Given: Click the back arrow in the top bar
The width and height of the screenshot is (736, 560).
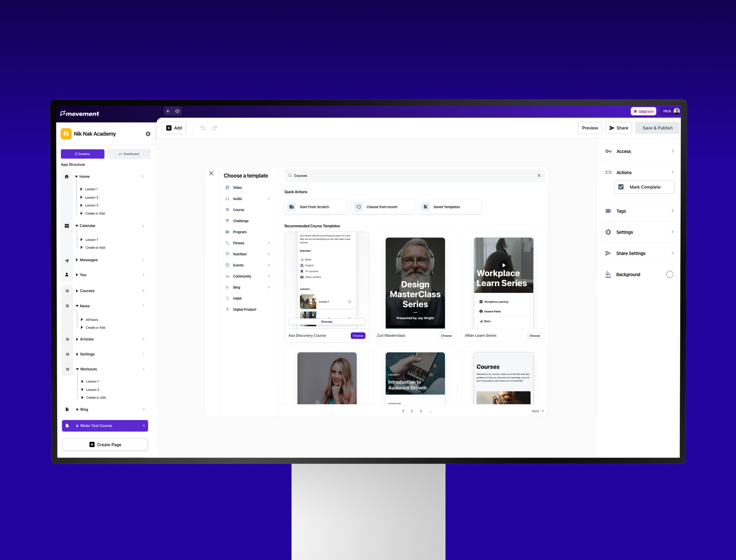Looking at the screenshot, I should (168, 111).
